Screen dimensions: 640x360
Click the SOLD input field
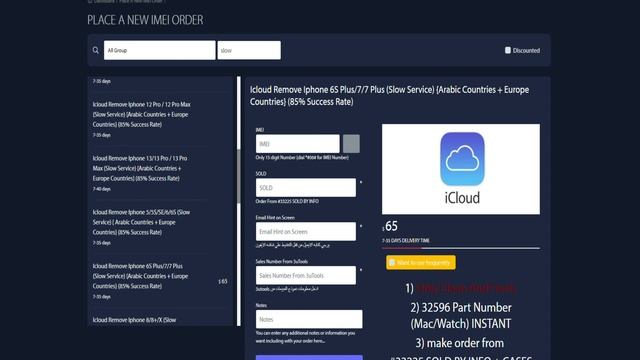pyautogui.click(x=306, y=188)
